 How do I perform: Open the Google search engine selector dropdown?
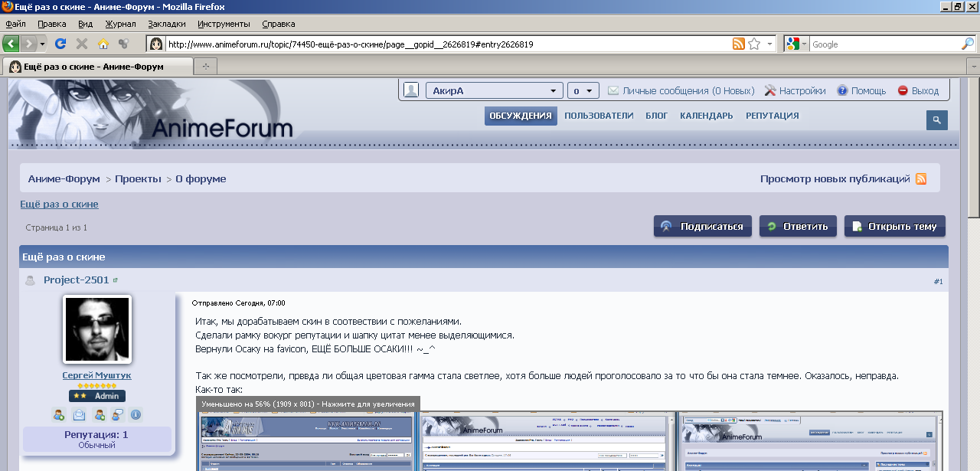tap(796, 44)
